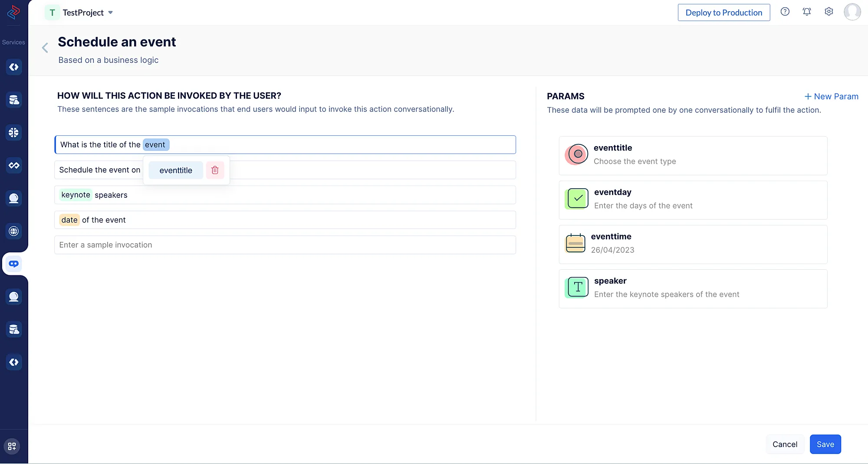This screenshot has height=464, width=868.
Task: Add a New Param
Action: click(831, 96)
